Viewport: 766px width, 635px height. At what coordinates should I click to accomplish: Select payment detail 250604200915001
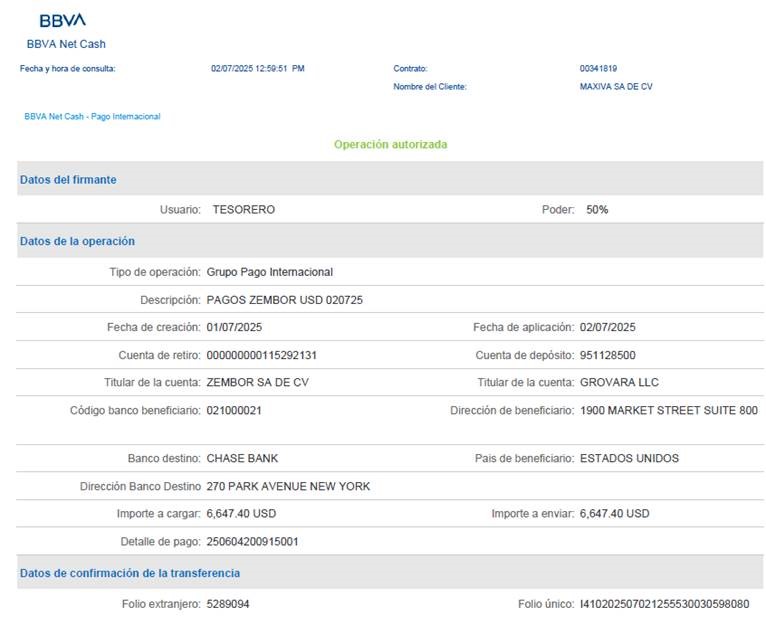(x=253, y=541)
